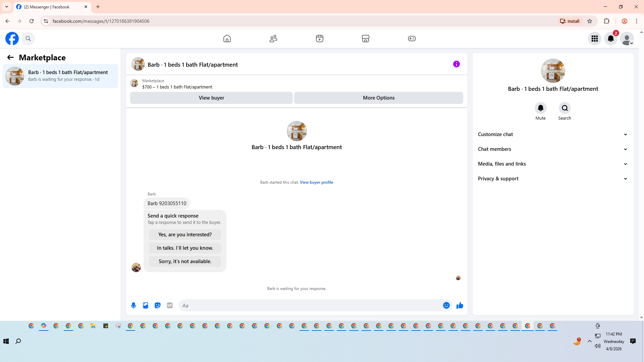Send a thumbs up like
Viewport: 644px width, 362px height.
(x=460, y=305)
